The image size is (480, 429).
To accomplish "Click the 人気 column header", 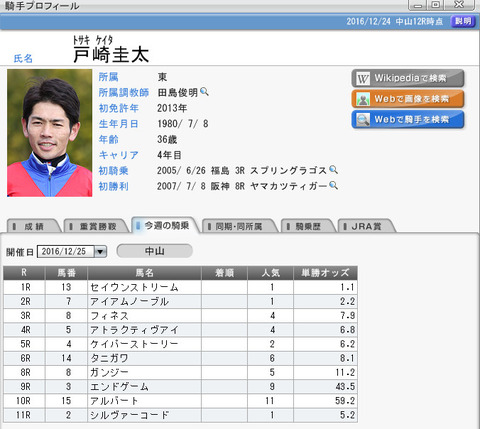I will pos(270,273).
